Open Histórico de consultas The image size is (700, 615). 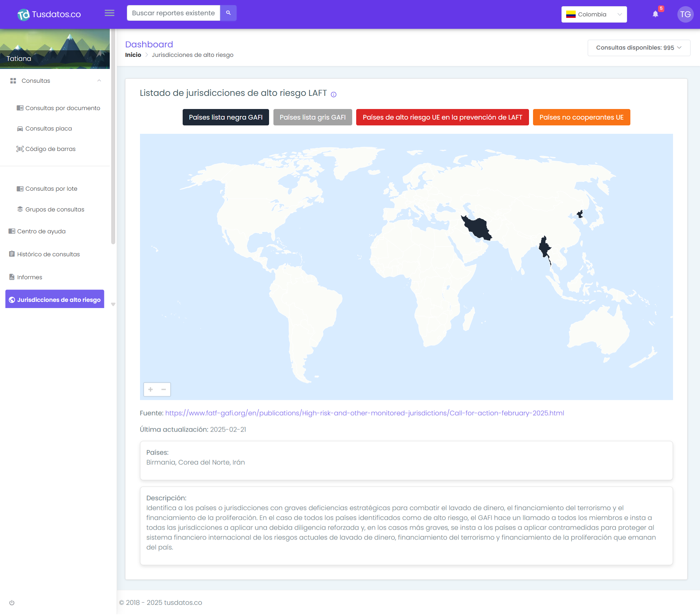(x=48, y=254)
